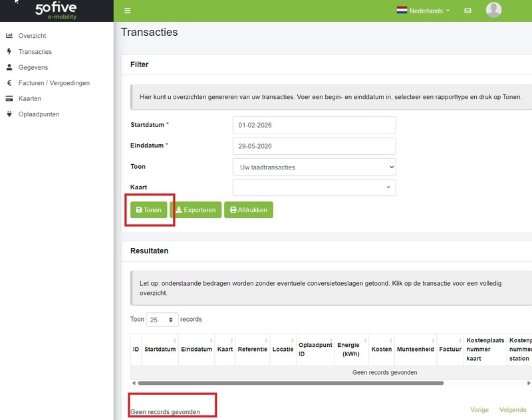Open the Toon report type dropdown
The height and width of the screenshot is (420, 532).
click(x=314, y=167)
